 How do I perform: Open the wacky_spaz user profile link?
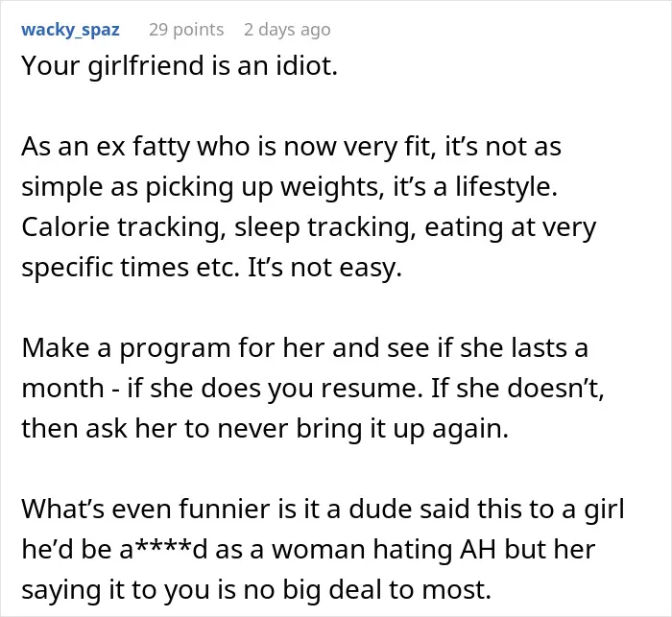(x=70, y=30)
